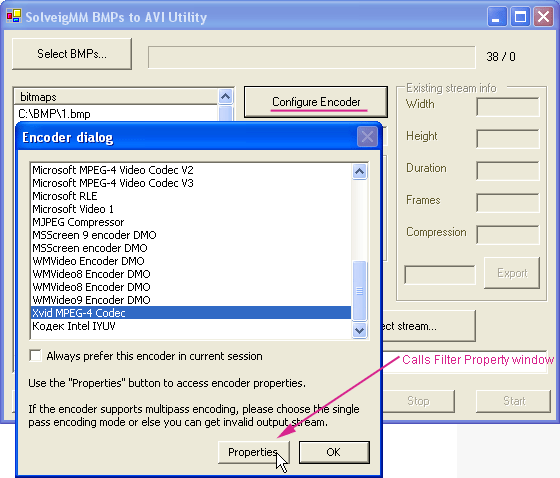Click the Duration field in stream info
Viewport: 560px width, 478px height.
pos(508,171)
